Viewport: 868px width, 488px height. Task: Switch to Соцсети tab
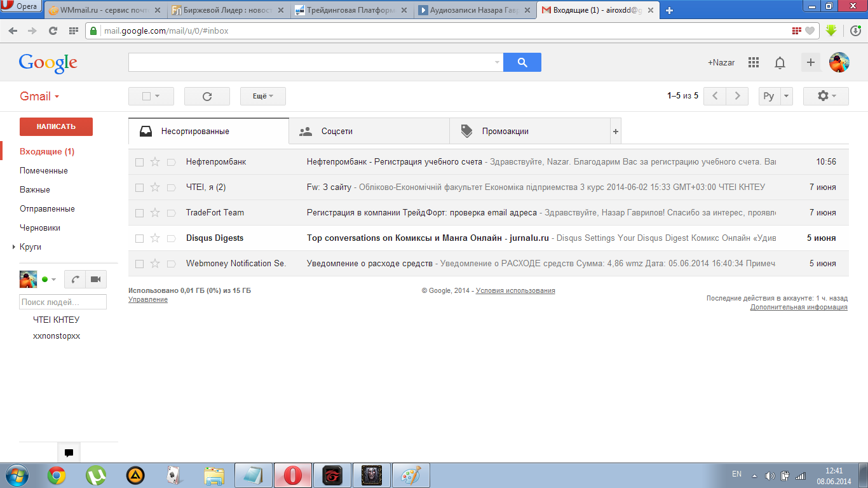[369, 132]
